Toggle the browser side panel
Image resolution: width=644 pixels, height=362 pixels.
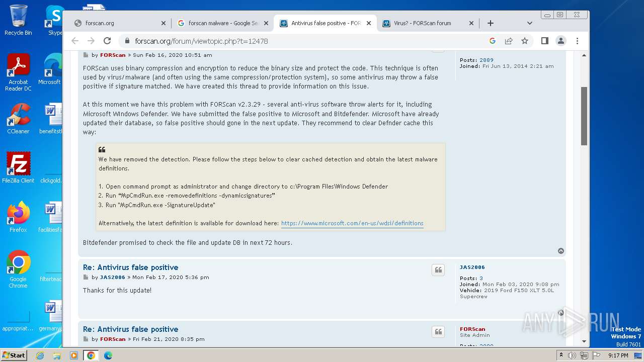(x=544, y=41)
